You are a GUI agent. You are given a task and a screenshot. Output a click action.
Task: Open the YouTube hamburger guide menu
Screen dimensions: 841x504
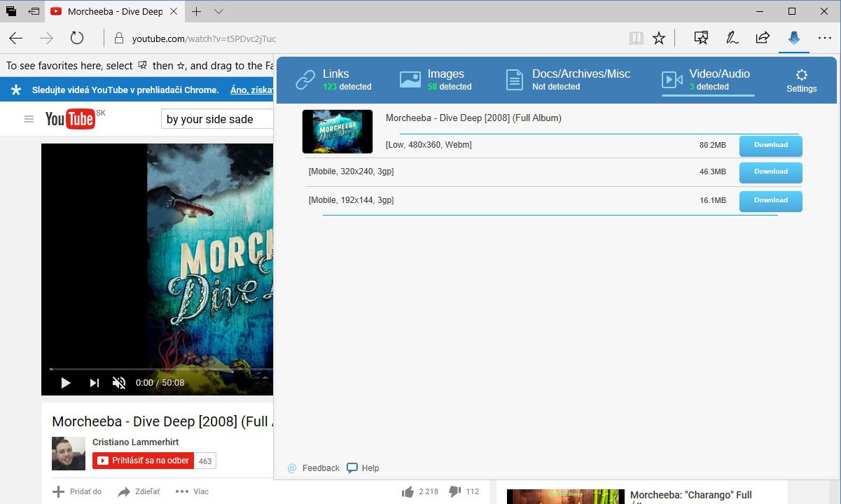tap(29, 119)
